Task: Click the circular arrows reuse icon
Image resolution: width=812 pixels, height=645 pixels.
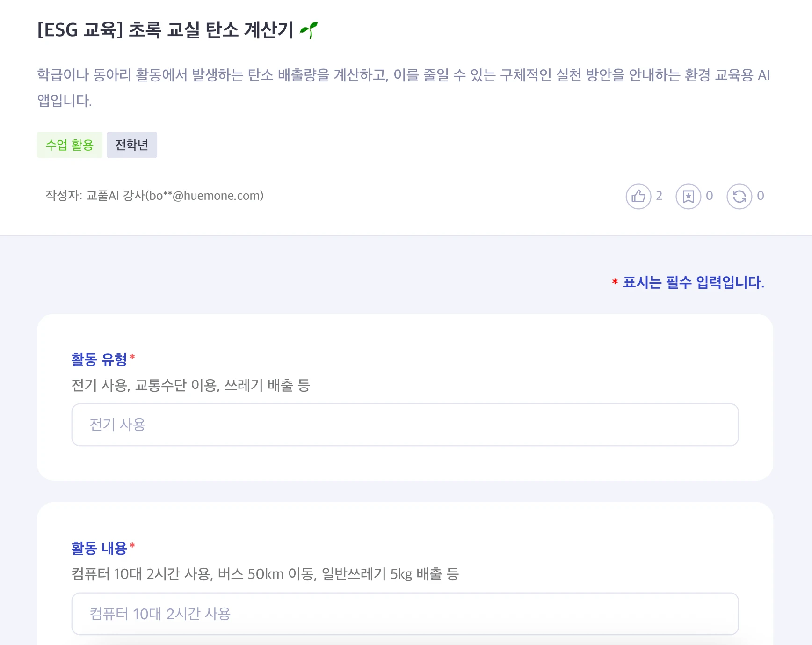Action: tap(739, 196)
